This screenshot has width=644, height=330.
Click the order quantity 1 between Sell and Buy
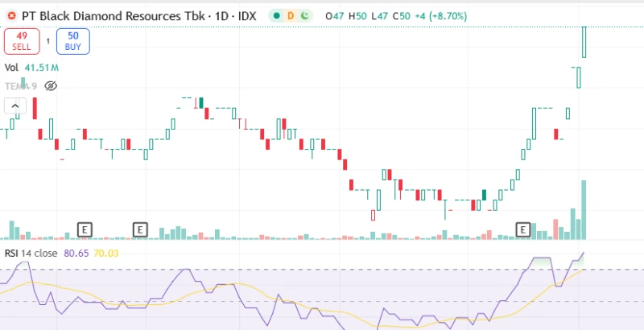pos(47,41)
